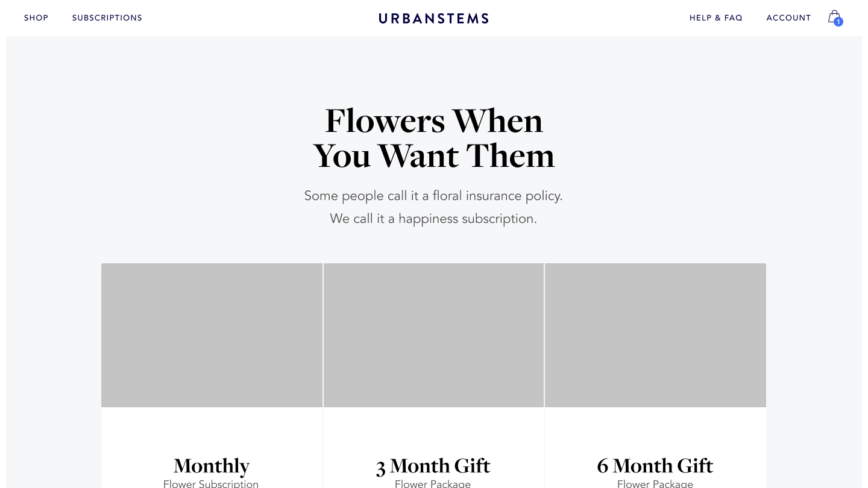The image size is (868, 488).
Task: Choose the 6 Month Gift title
Action: coord(655,466)
